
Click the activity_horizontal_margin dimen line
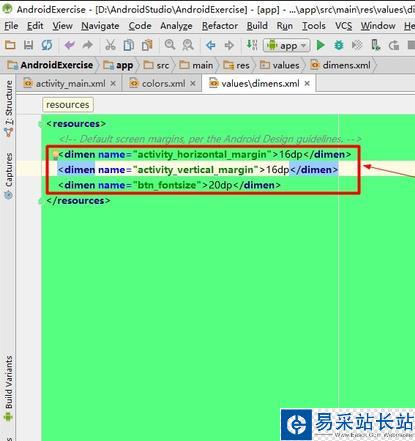(x=205, y=154)
